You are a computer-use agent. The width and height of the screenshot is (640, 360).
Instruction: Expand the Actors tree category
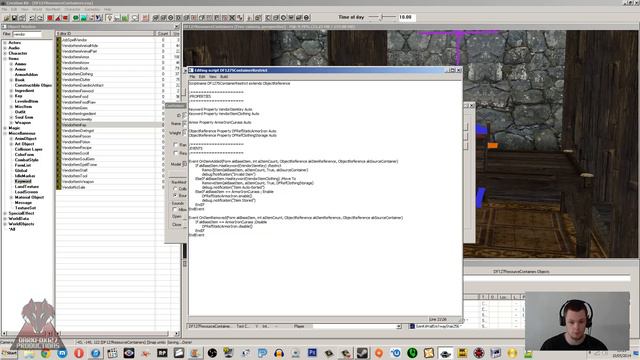tap(5, 42)
